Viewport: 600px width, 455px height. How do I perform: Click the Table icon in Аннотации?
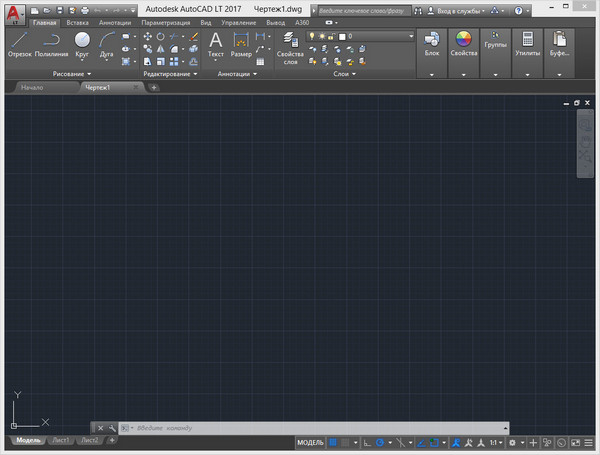point(260,62)
